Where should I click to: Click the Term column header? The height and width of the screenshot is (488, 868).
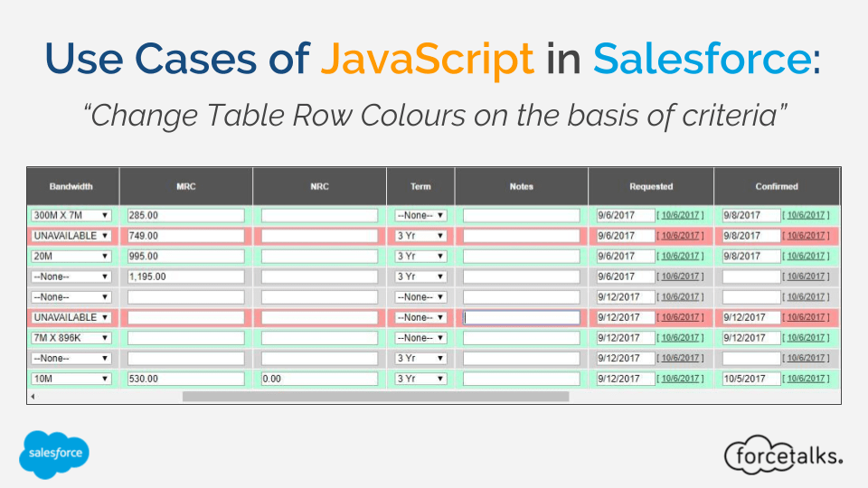(x=420, y=186)
